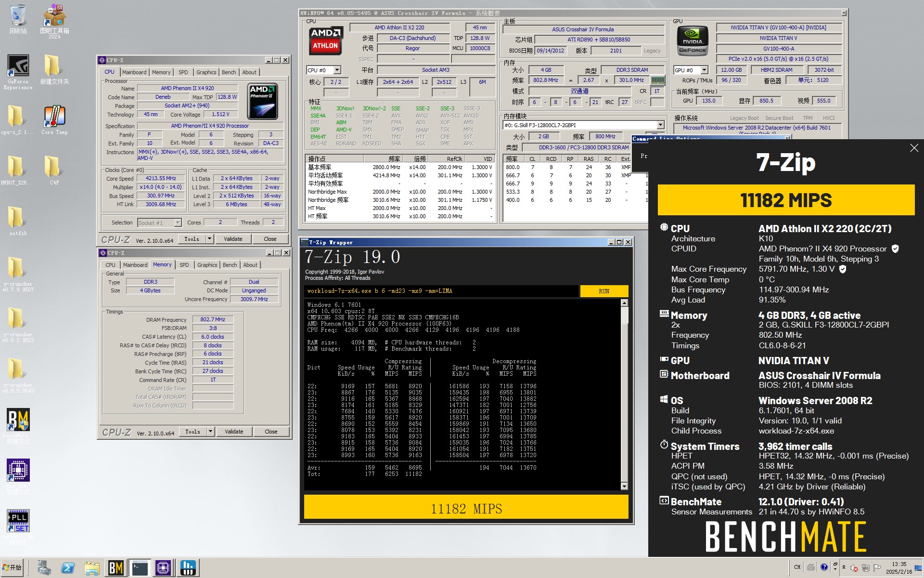This screenshot has height=578, width=924.
Task: Click Close button in lower CPU-Z window
Action: (271, 432)
